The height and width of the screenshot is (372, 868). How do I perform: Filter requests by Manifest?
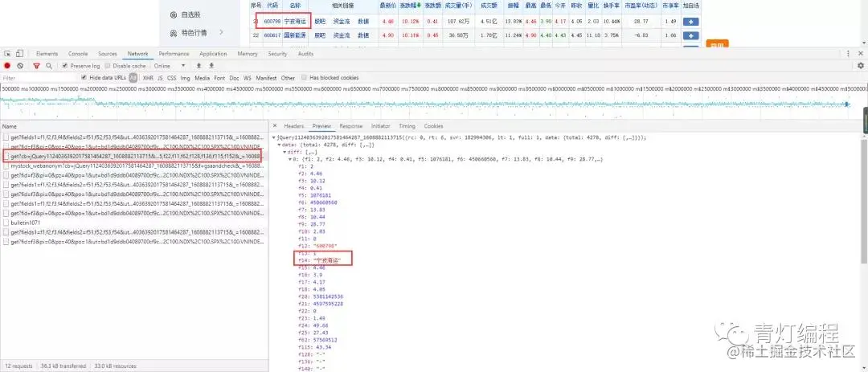266,78
